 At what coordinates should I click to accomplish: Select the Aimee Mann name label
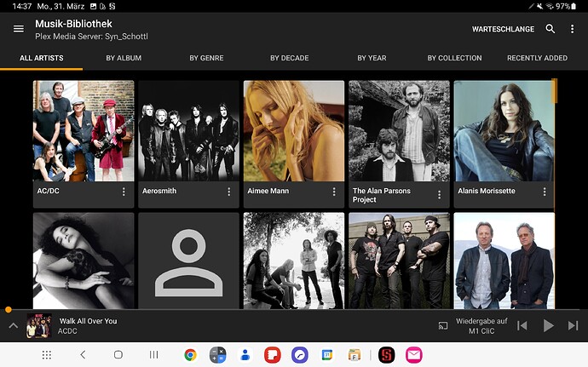(x=268, y=191)
